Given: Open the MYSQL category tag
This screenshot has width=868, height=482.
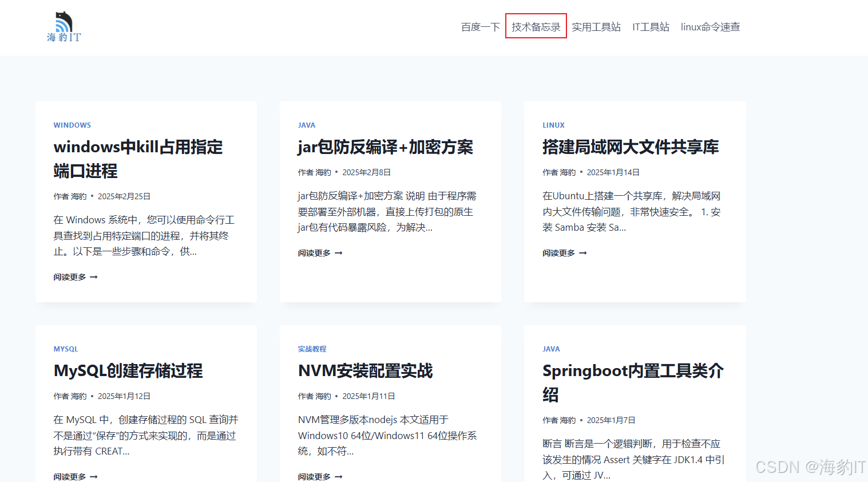Looking at the screenshot, I should point(66,349).
